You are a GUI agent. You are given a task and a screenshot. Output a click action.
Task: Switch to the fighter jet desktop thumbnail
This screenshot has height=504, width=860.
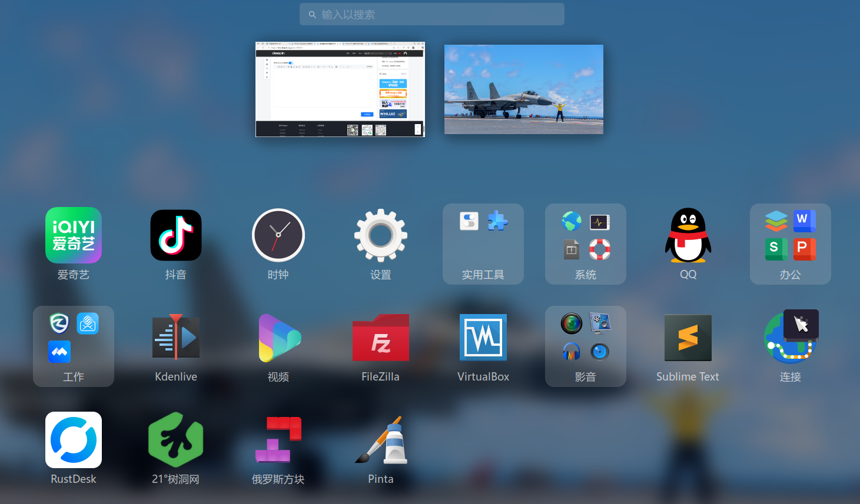pyautogui.click(x=524, y=89)
